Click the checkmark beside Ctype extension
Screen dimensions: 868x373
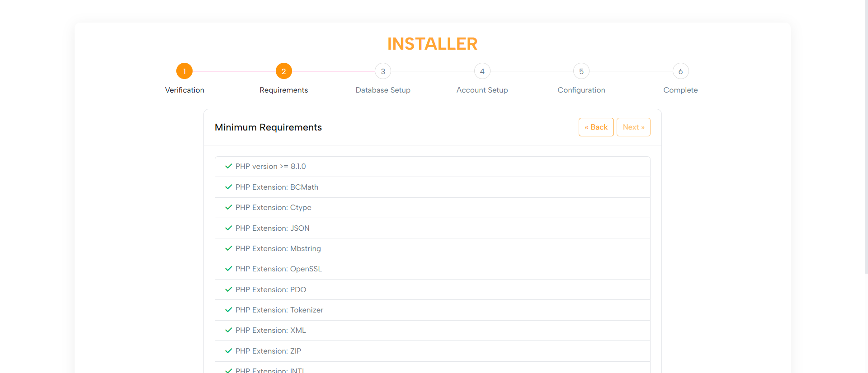[x=229, y=207]
